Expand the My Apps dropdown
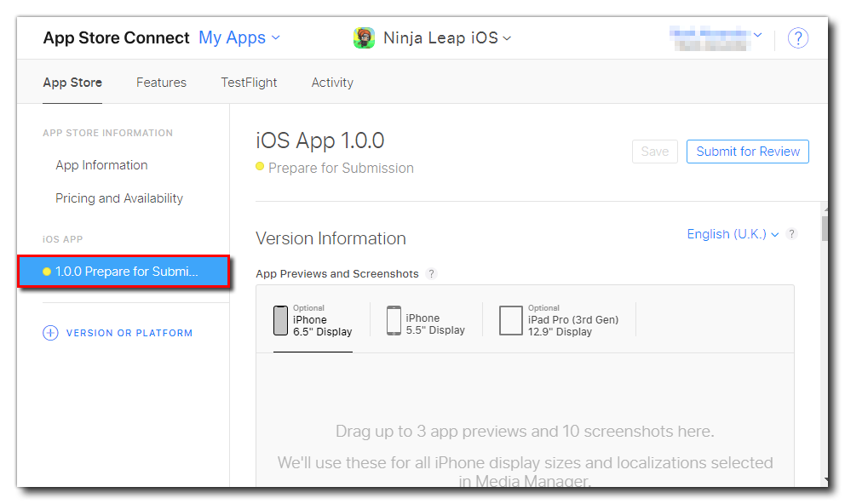This screenshot has width=845, height=504. point(239,38)
